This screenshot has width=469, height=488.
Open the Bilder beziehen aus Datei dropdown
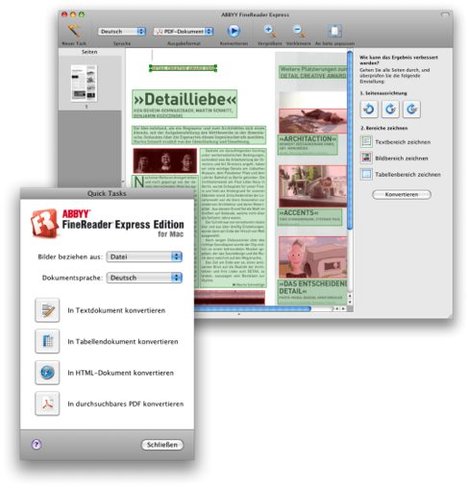pos(144,257)
